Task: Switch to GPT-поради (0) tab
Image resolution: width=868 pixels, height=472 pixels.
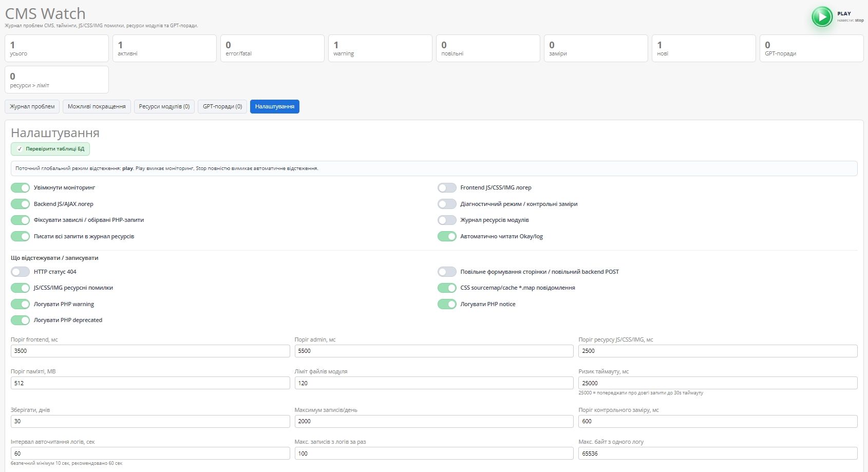Action: 222,106
